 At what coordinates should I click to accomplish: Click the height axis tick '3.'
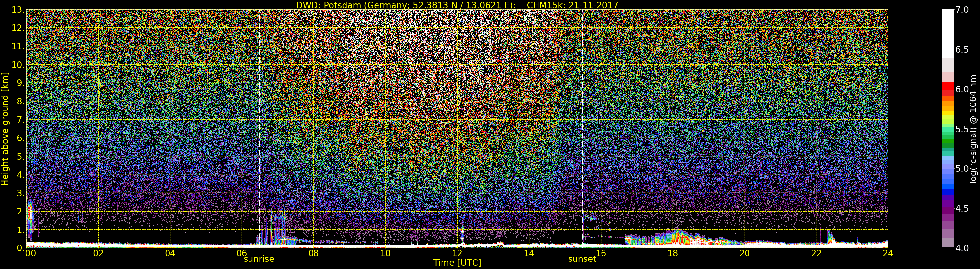[x=21, y=193]
